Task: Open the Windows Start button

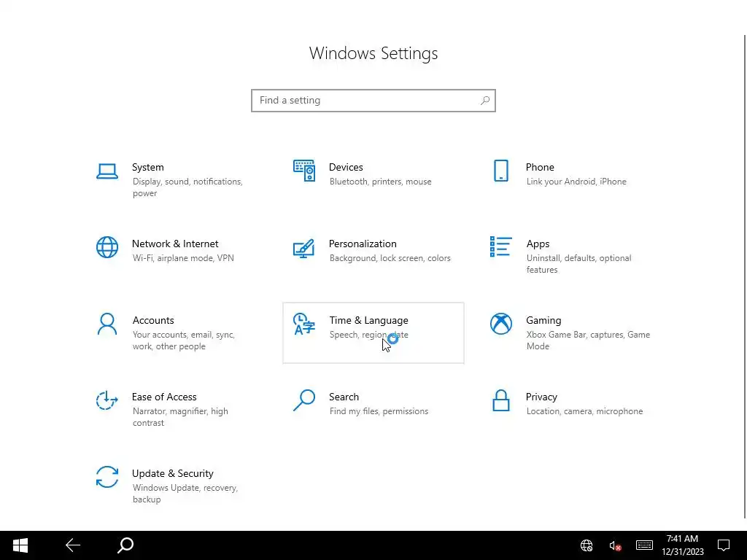Action: (x=20, y=545)
